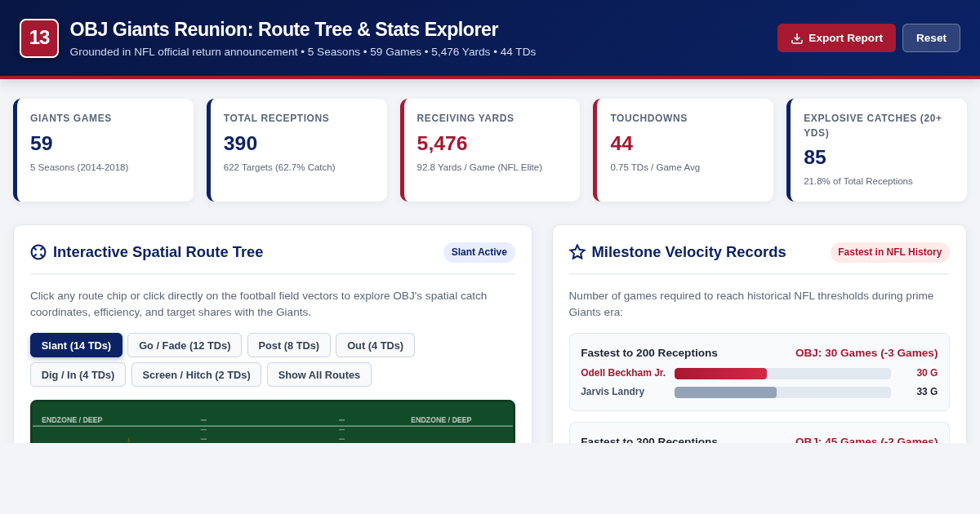Image resolution: width=980 pixels, height=514 pixels.
Task: Click '5 Seasons (2014-2018)' text
Action: (x=79, y=167)
